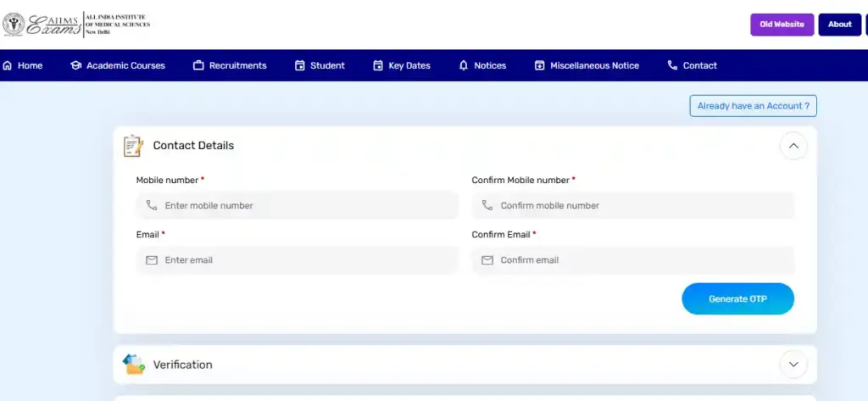868x401 pixels.
Task: Open the Home menu item
Action: coord(23,65)
